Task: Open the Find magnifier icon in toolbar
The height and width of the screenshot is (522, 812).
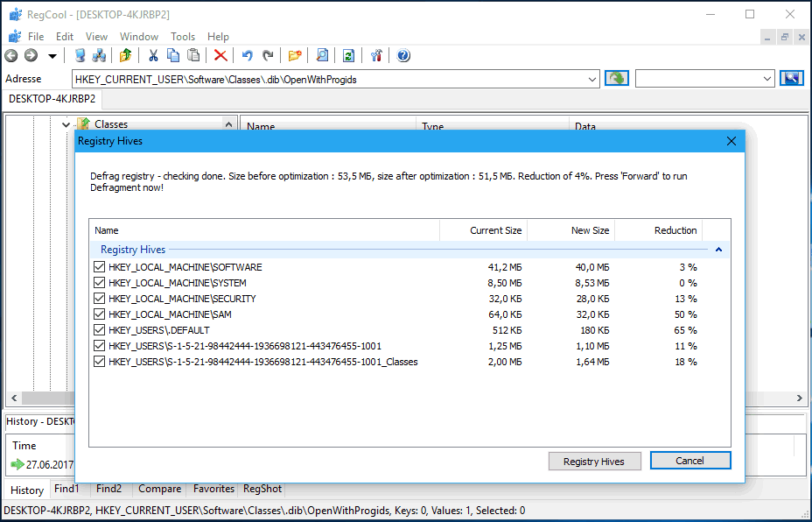Action: coord(322,55)
